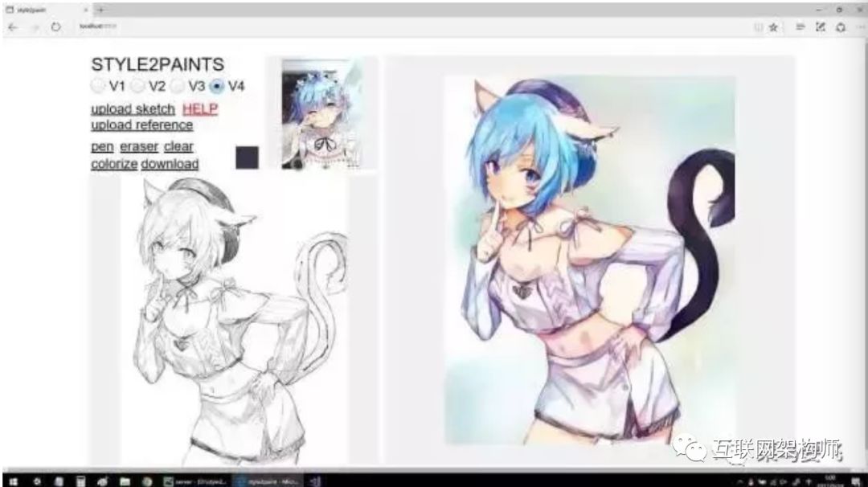This screenshot has width=868, height=487.
Task: Select the V3 model radio button
Action: click(x=177, y=86)
